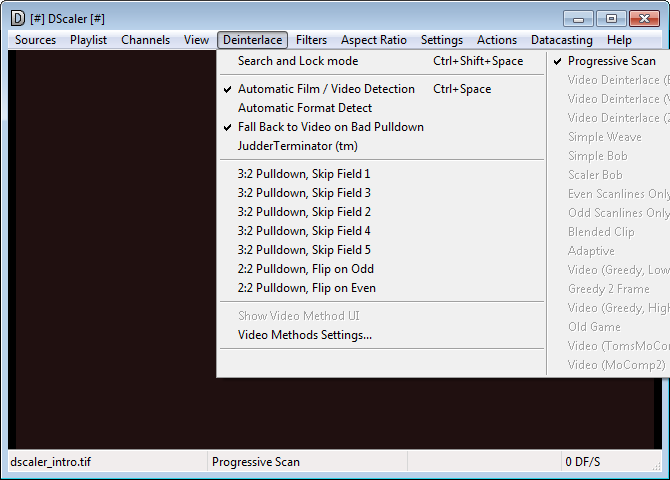Open the Aspect Ratio menu
Image resolution: width=670 pixels, height=480 pixels.
point(373,40)
